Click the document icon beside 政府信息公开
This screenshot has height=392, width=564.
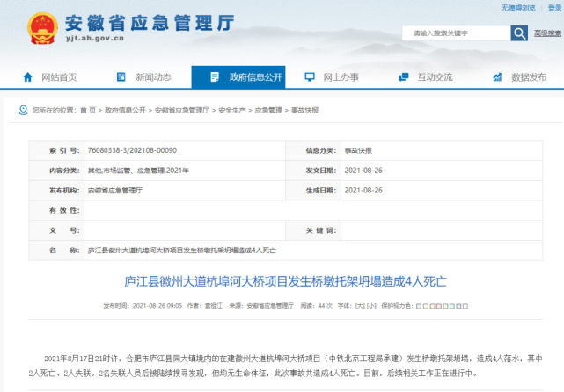point(215,76)
